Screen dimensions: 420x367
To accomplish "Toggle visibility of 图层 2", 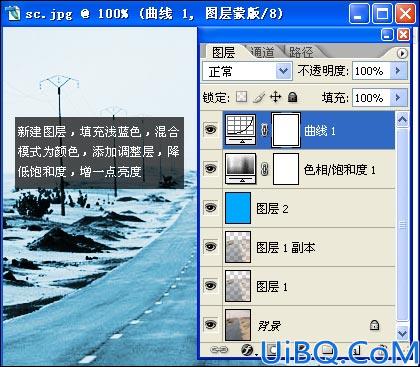I will pyautogui.click(x=210, y=208).
